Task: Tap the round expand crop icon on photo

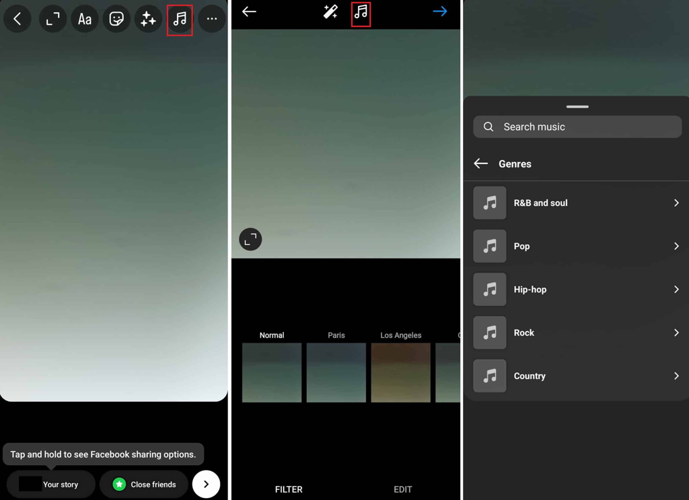Action: point(250,239)
